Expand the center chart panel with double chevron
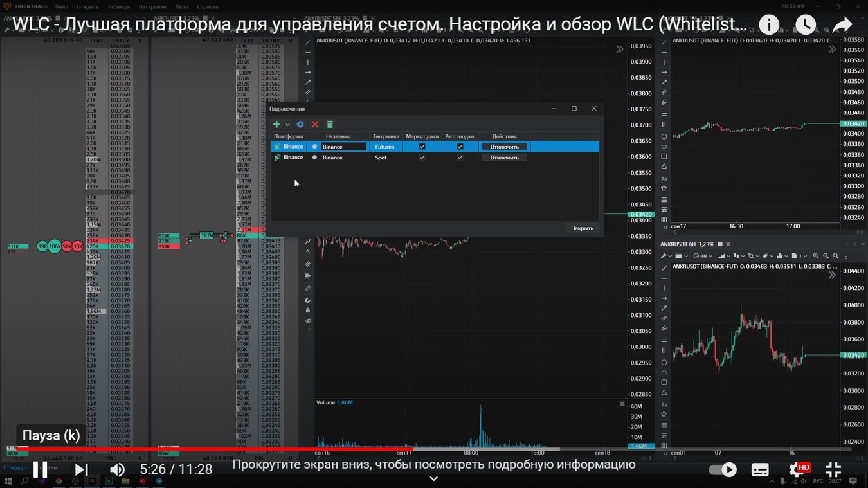Viewport: 868px width, 488px height. pyautogui.click(x=620, y=49)
